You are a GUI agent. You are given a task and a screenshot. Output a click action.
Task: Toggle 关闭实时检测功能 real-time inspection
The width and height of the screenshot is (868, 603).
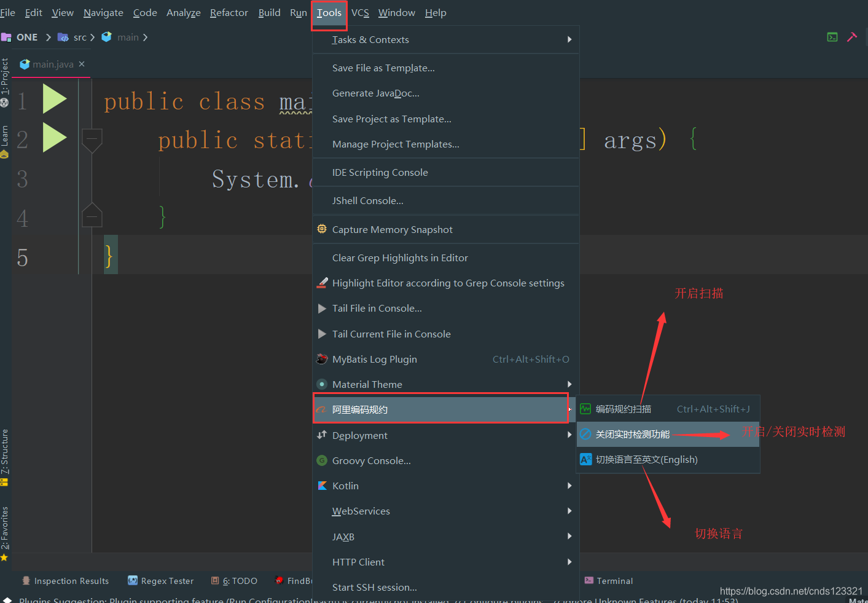[x=668, y=434]
